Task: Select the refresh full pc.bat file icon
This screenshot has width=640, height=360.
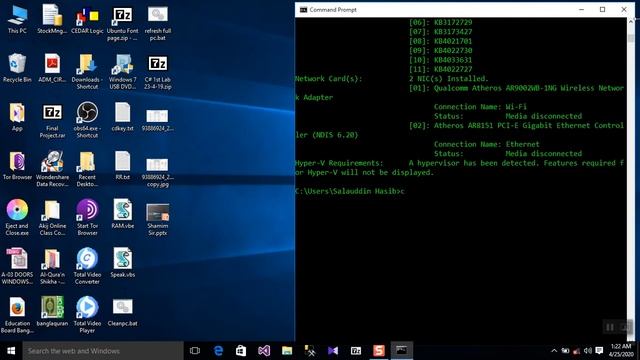Action: pos(158,23)
